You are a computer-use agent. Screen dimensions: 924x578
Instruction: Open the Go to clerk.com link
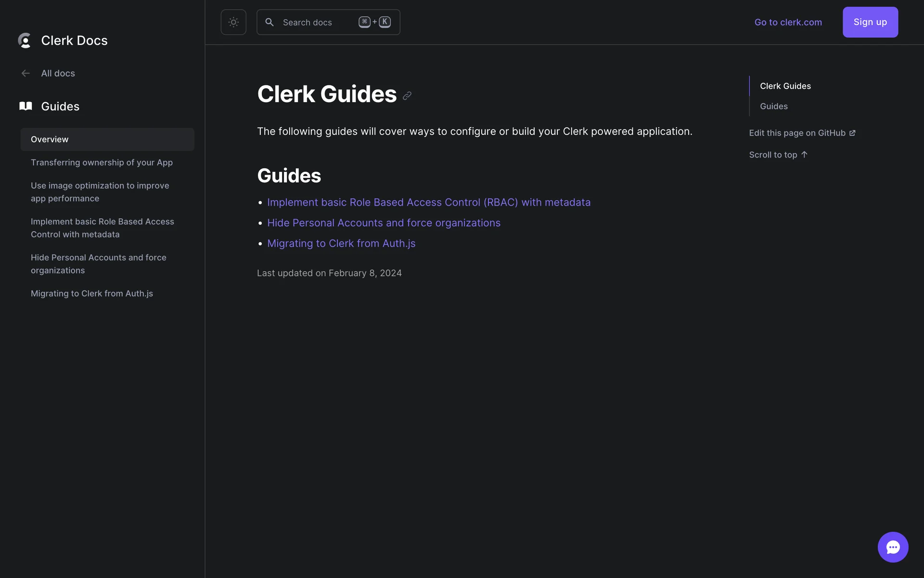788,22
